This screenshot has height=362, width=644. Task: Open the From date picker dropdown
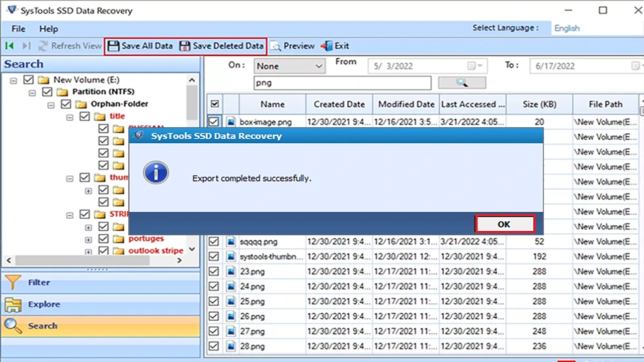(475, 66)
